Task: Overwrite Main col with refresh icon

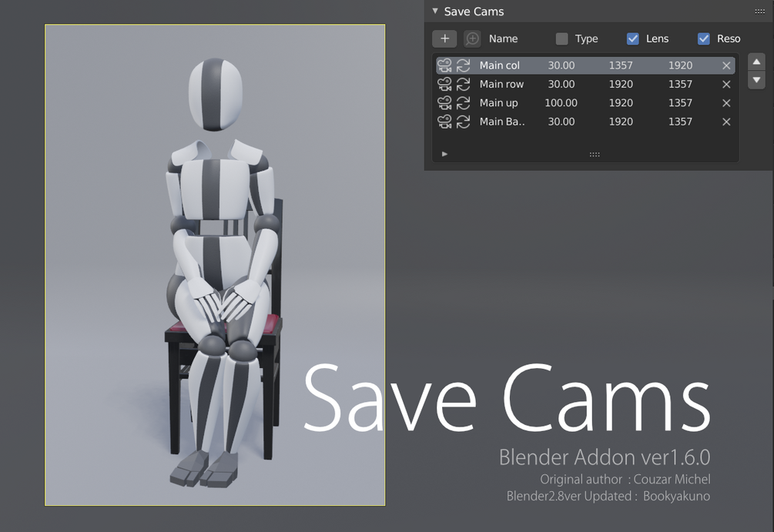Action: [463, 65]
